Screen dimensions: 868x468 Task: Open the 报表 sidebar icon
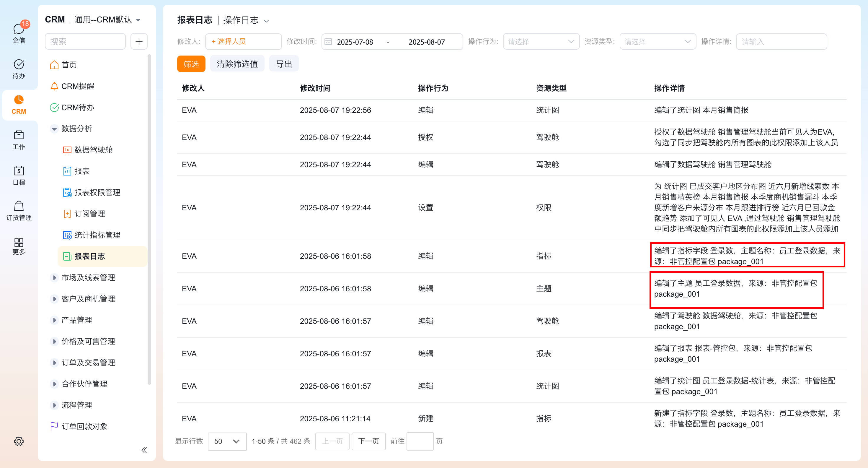(x=67, y=171)
